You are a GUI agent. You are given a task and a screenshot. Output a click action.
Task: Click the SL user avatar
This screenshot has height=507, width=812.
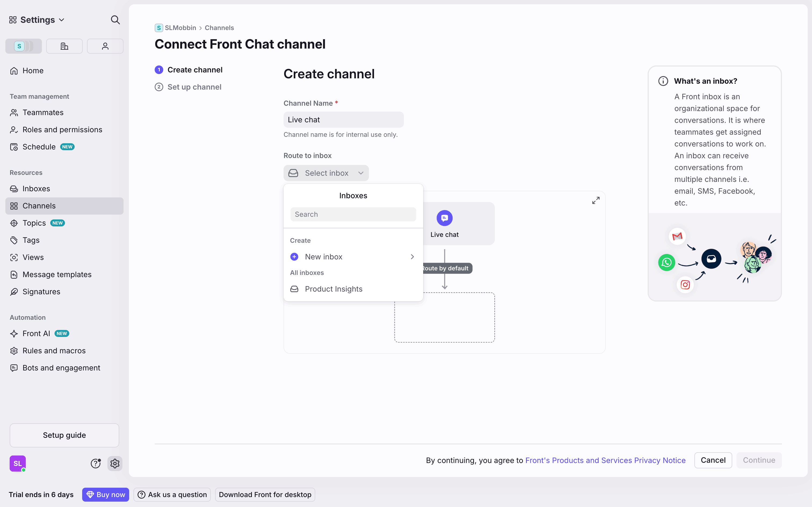pos(18,464)
